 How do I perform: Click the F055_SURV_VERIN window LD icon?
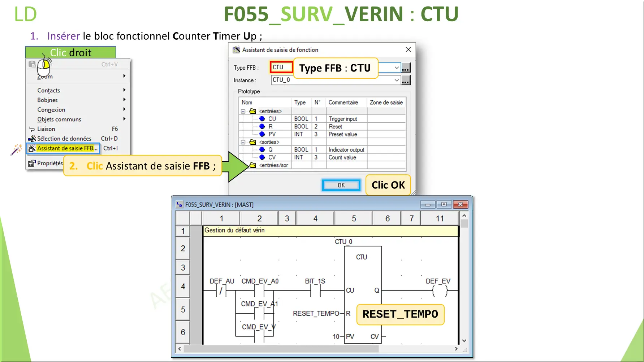(179, 204)
